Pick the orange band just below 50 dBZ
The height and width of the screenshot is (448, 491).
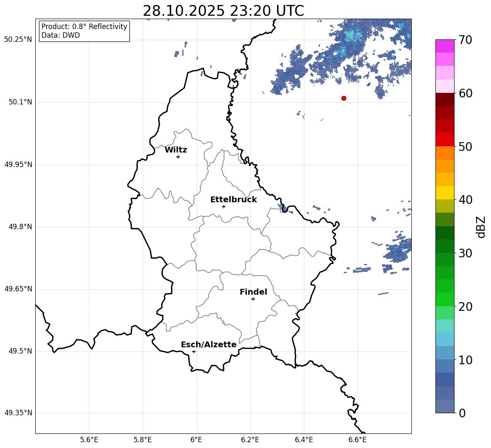click(445, 153)
